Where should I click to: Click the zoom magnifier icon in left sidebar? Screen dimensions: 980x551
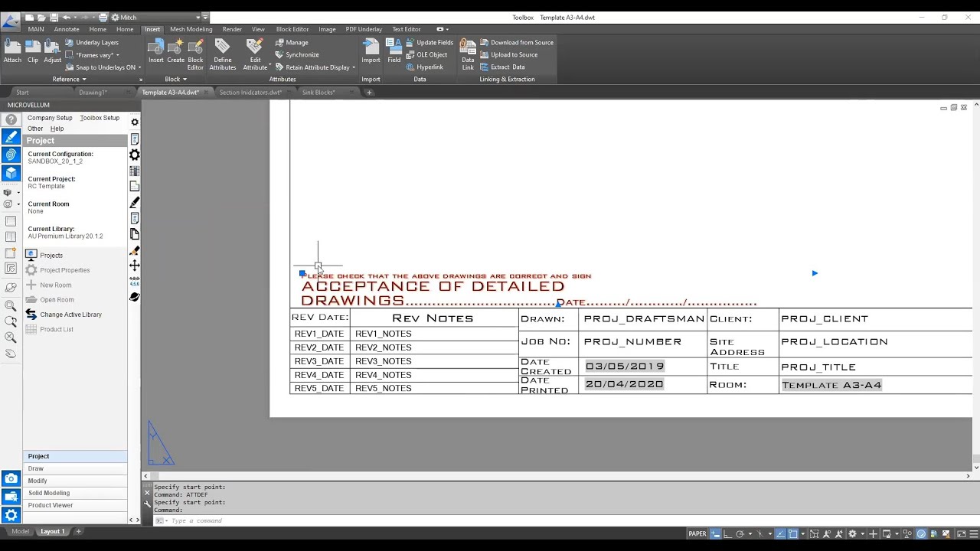point(11,306)
